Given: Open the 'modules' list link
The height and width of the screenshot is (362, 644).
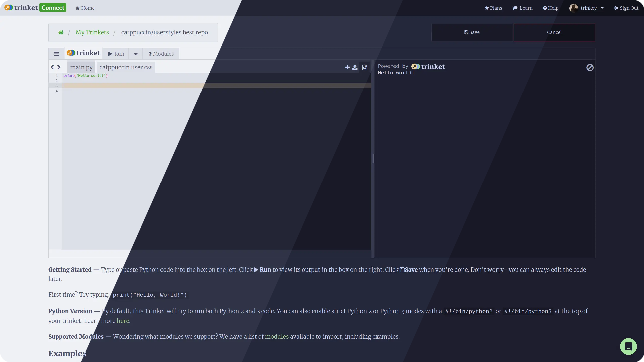Looking at the screenshot, I should [277, 337].
